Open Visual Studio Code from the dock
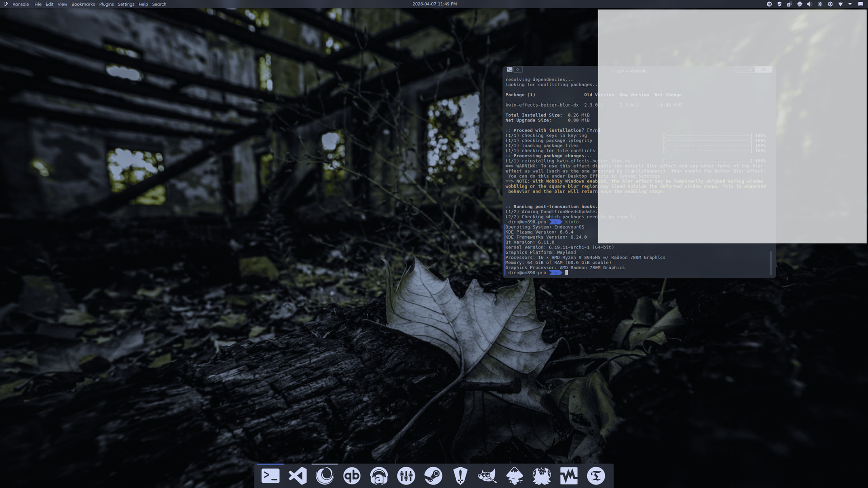 [297, 476]
